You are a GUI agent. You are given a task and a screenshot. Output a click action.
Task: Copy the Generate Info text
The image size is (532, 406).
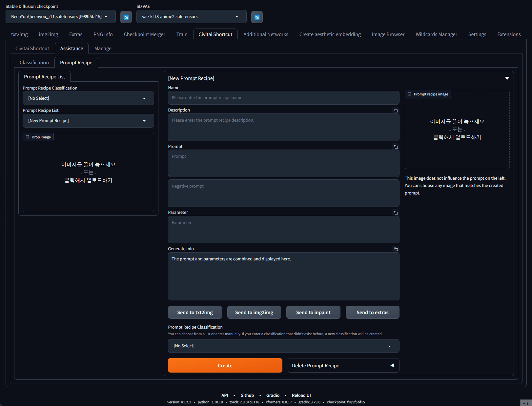click(396, 249)
